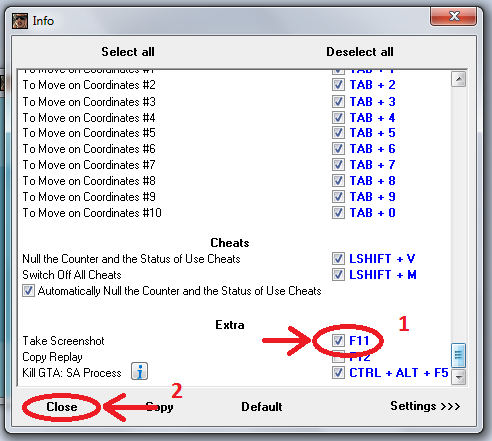Click the TAB + 7 hotkey text
Image resolution: width=492 pixels, height=441 pixels.
coord(372,165)
